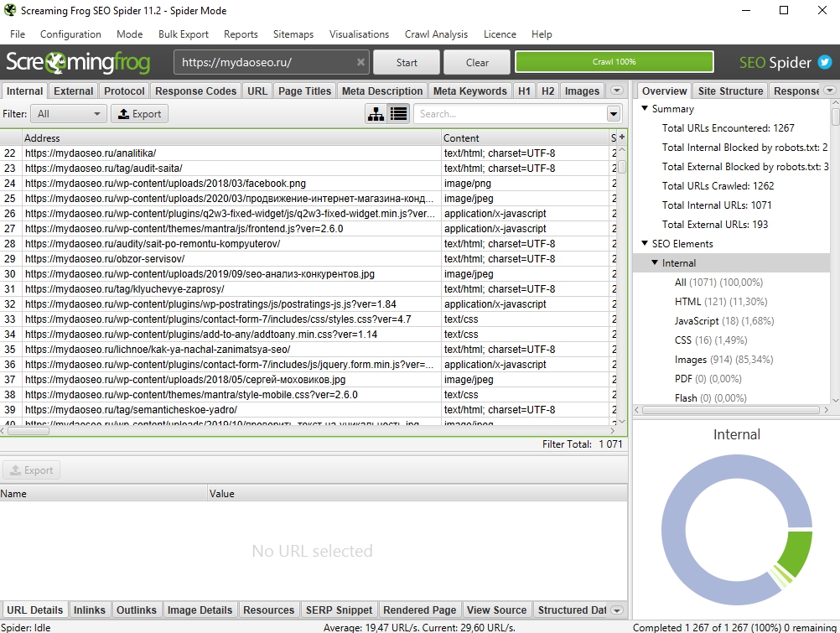This screenshot has height=633, width=840.
Task: Open the Filter dropdown set to All
Action: (x=68, y=114)
